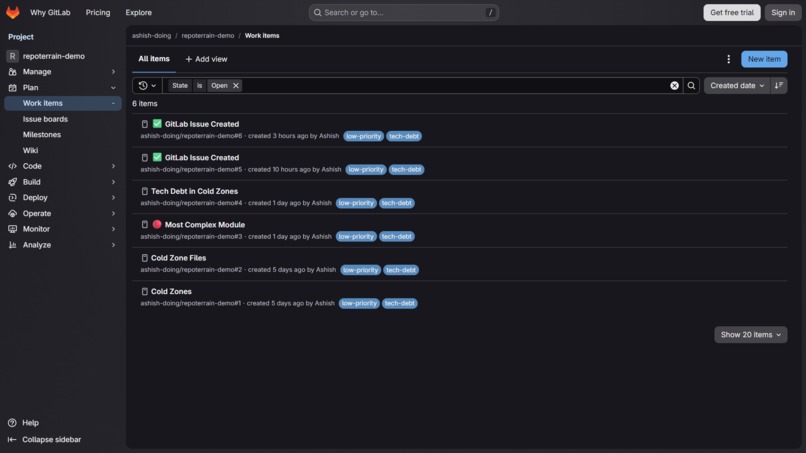Expand the Analyze section chevron

114,245
